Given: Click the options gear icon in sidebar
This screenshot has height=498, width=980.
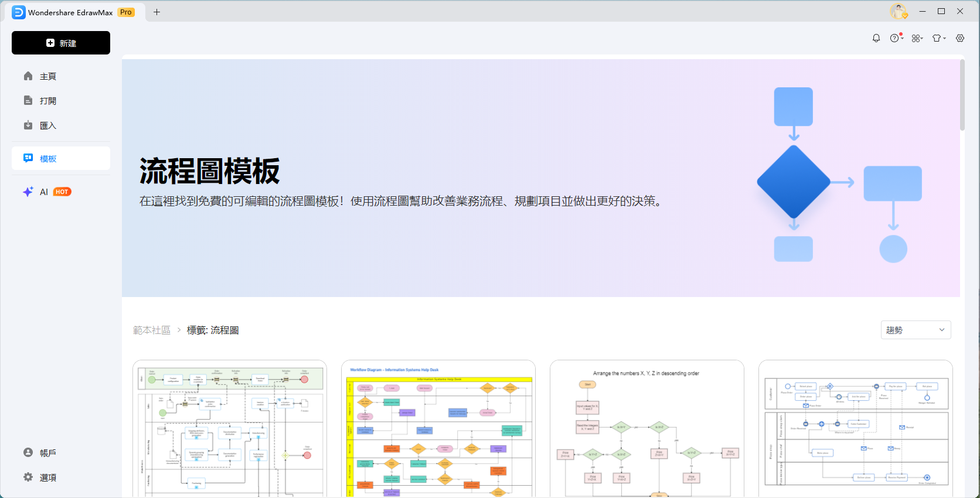Looking at the screenshot, I should coord(28,477).
